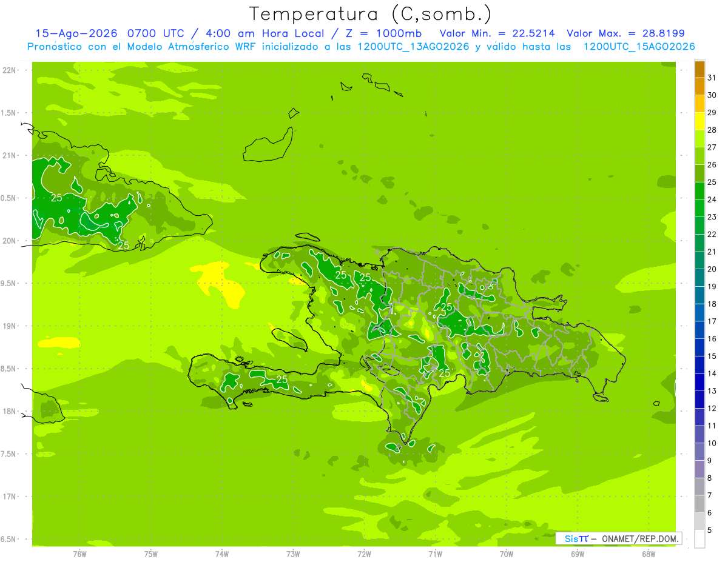Pick the teal swatch between 19 and 20

pyautogui.click(x=700, y=278)
